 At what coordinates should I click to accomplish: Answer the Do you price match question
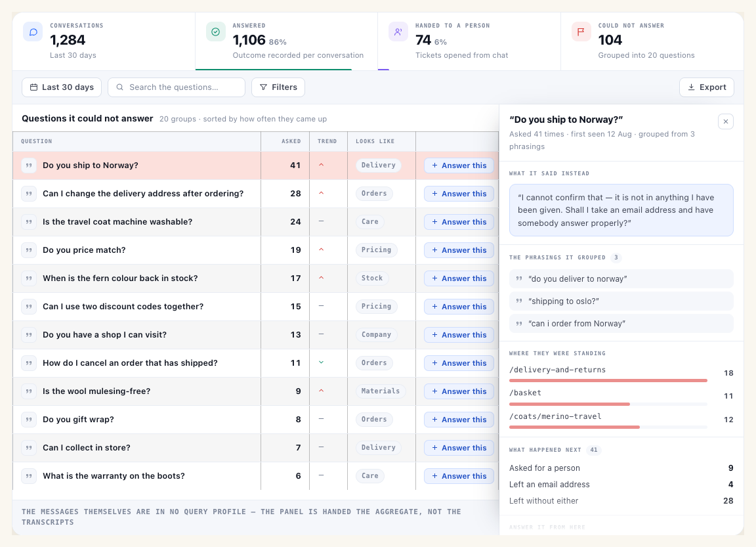pos(459,250)
